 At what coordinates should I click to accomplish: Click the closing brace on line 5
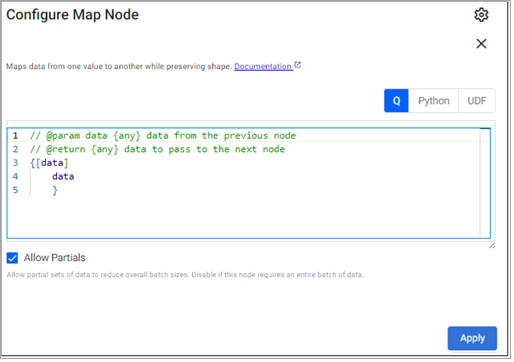click(x=55, y=190)
